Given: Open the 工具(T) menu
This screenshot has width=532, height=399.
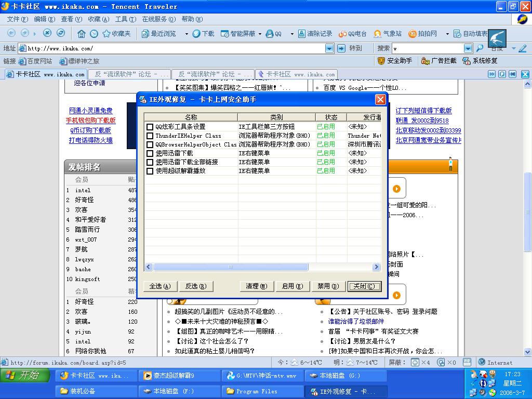Looking at the screenshot, I should coord(126,19).
